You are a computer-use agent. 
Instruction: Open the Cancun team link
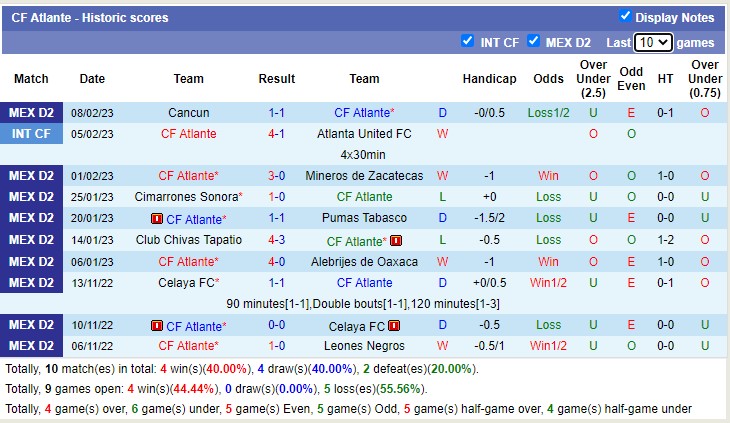188,113
